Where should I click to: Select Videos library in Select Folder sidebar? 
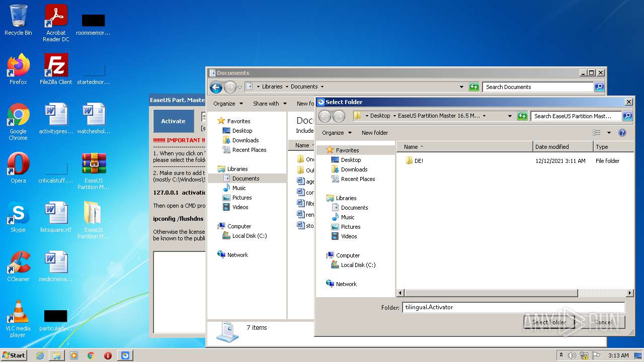click(x=349, y=236)
